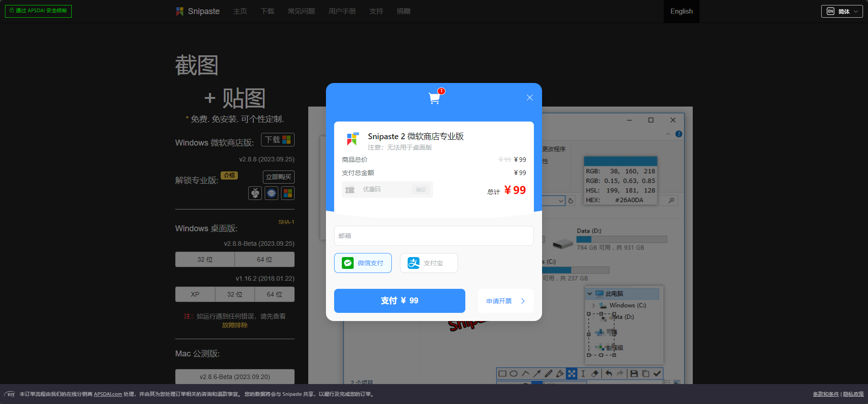868x404 pixels.
Task: Click the refresh icon in the demo address bar
Action: 571,200
